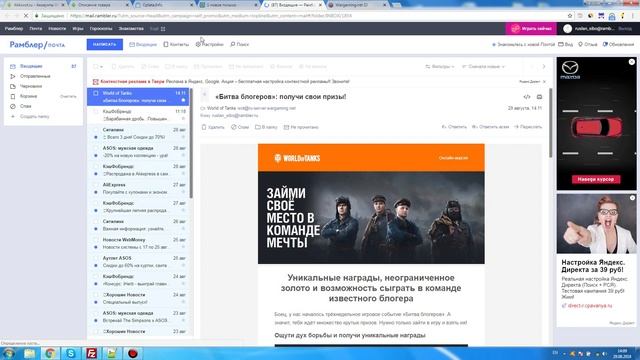The width and height of the screenshot is (640, 360).
Task: Mark the open email Не прочитано
Action: pyautogui.click(x=301, y=127)
